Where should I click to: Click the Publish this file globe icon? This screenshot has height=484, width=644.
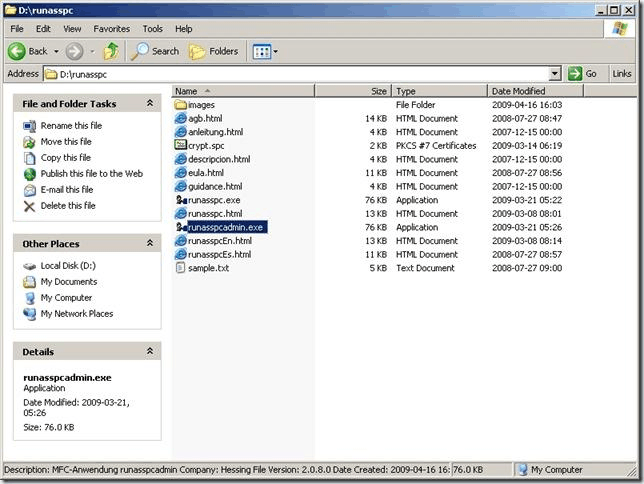[30, 174]
